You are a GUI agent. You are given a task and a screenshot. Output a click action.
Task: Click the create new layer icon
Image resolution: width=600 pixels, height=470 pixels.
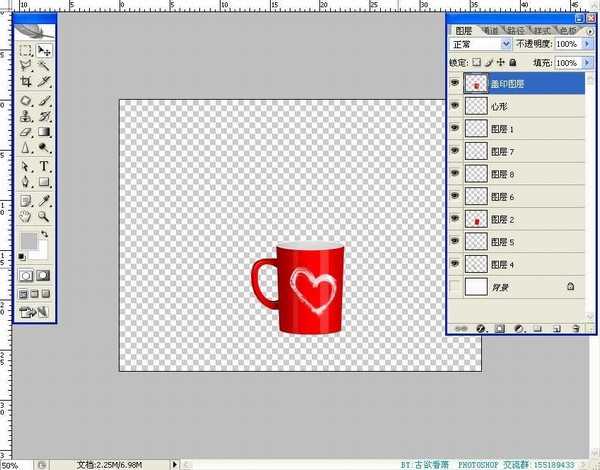coord(556,328)
